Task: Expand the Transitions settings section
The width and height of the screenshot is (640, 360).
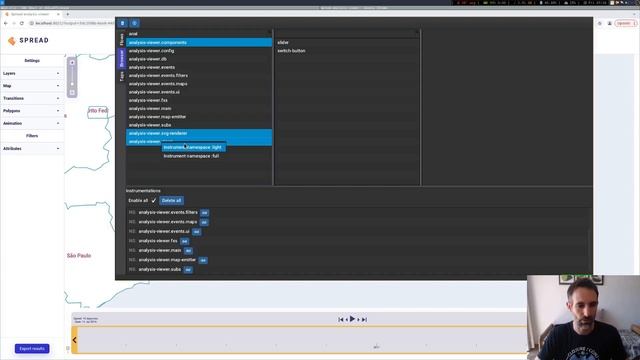Action: tap(32, 98)
